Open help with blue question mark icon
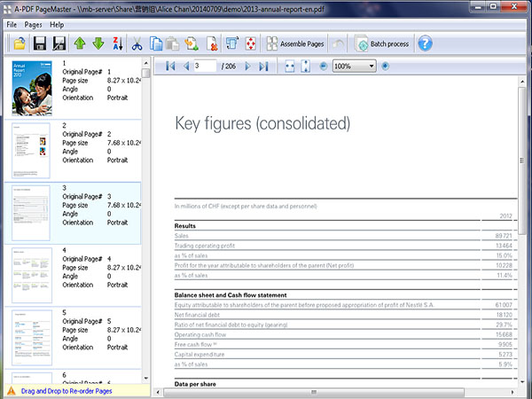Image resolution: width=532 pixels, height=399 pixels. (x=425, y=43)
